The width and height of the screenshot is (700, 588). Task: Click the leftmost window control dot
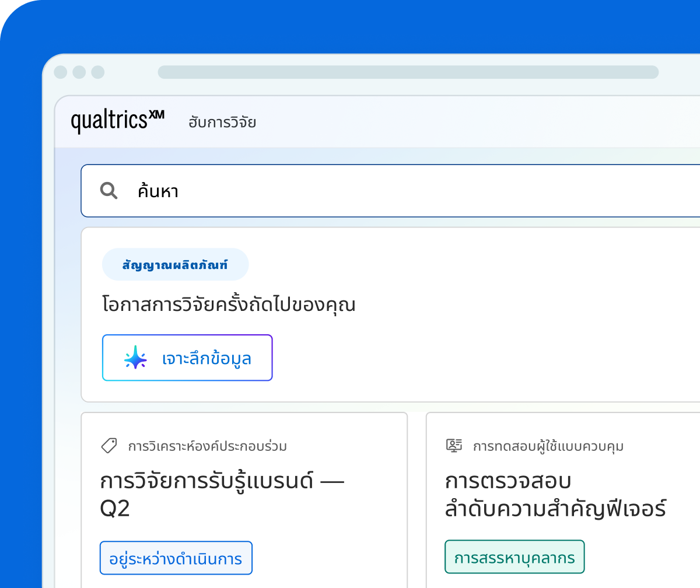pos(61,72)
